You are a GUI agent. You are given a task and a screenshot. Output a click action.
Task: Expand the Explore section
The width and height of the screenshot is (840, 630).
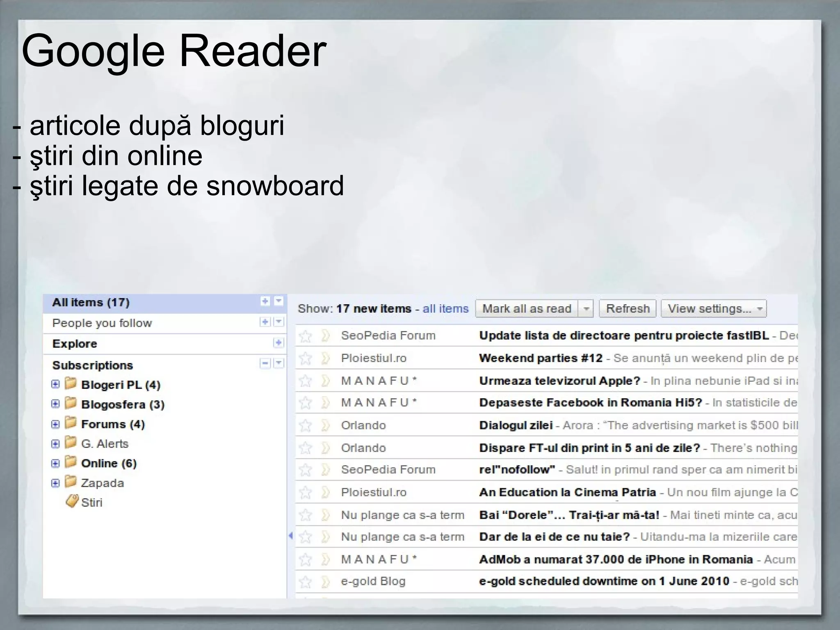coord(279,342)
